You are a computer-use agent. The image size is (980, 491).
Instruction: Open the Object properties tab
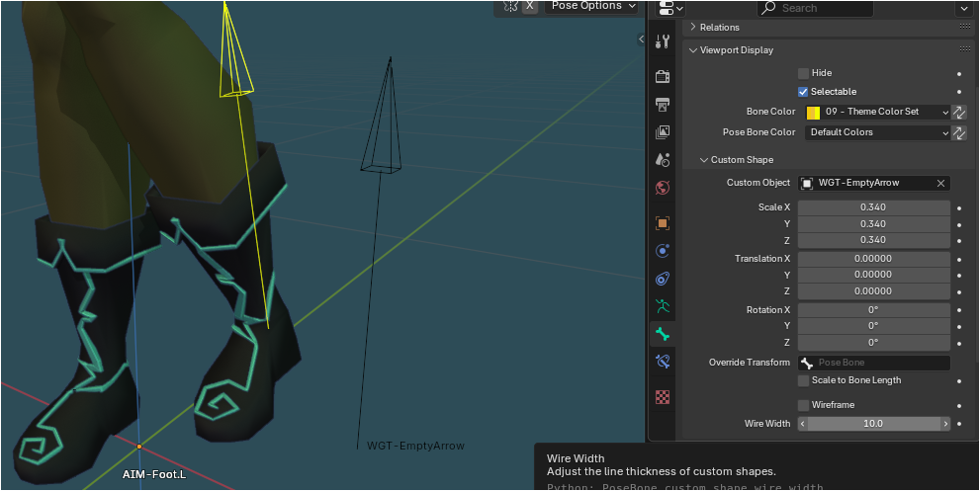tap(663, 223)
